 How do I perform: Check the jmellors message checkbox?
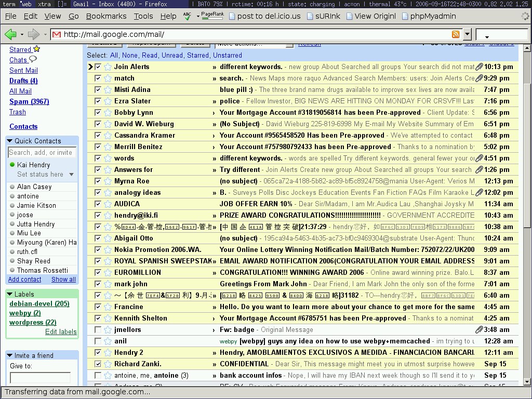pyautogui.click(x=98, y=329)
